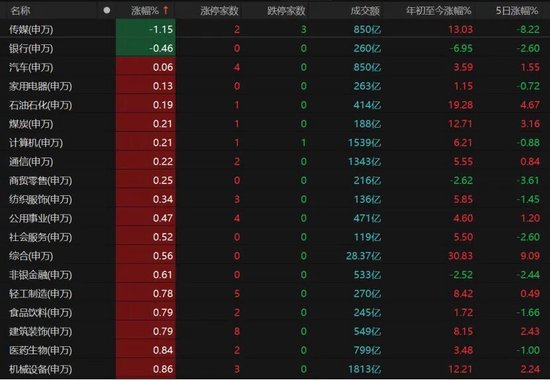Sort by 5日涨幅% column header
Viewport: 550px width, 380px height.
(x=517, y=11)
